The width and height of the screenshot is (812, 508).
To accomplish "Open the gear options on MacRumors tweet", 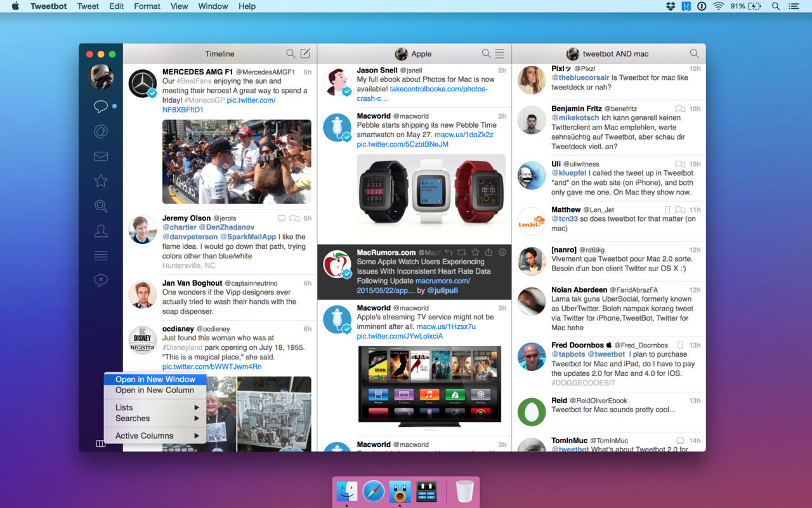I will 502,253.
